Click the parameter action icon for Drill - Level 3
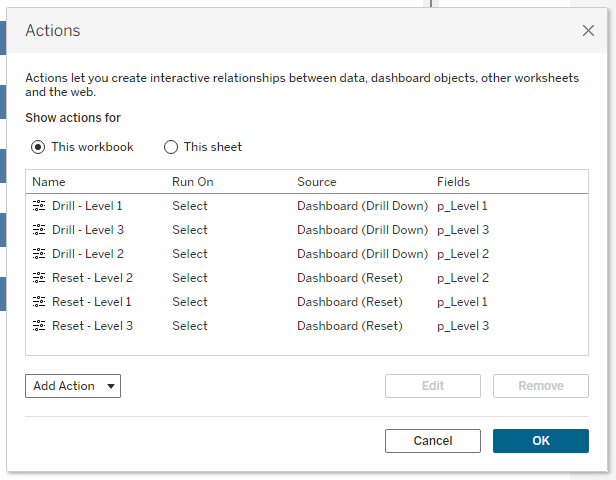 coord(39,230)
